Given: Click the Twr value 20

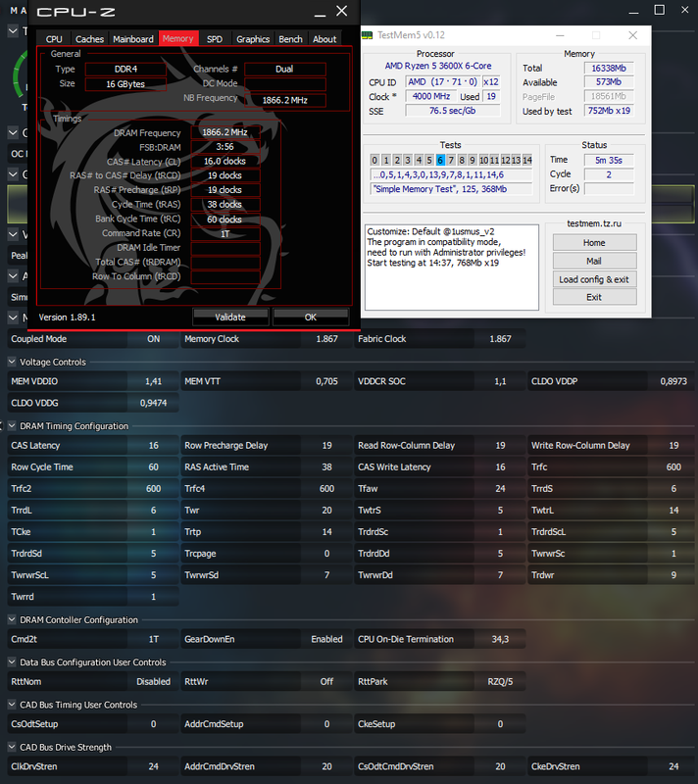Looking at the screenshot, I should click(326, 510).
